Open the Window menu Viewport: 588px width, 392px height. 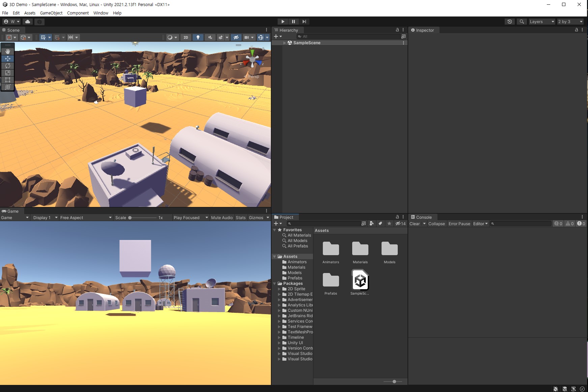pos(101,13)
